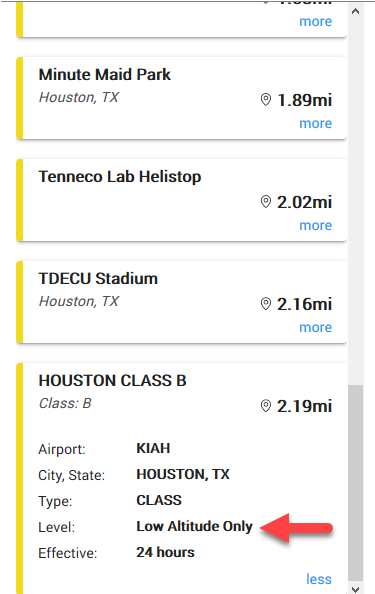
Task: Select the Minute Maid Park title
Action: [105, 75]
